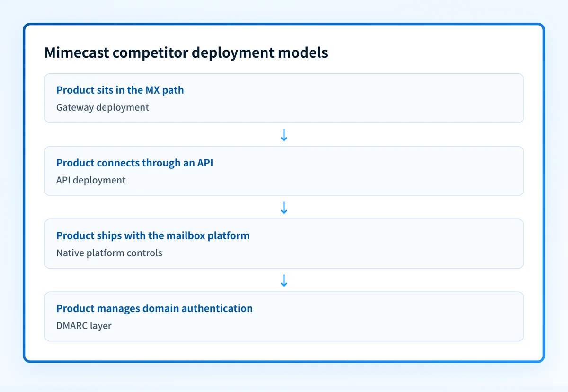Click the "API deployment" subtitle

[91, 180]
